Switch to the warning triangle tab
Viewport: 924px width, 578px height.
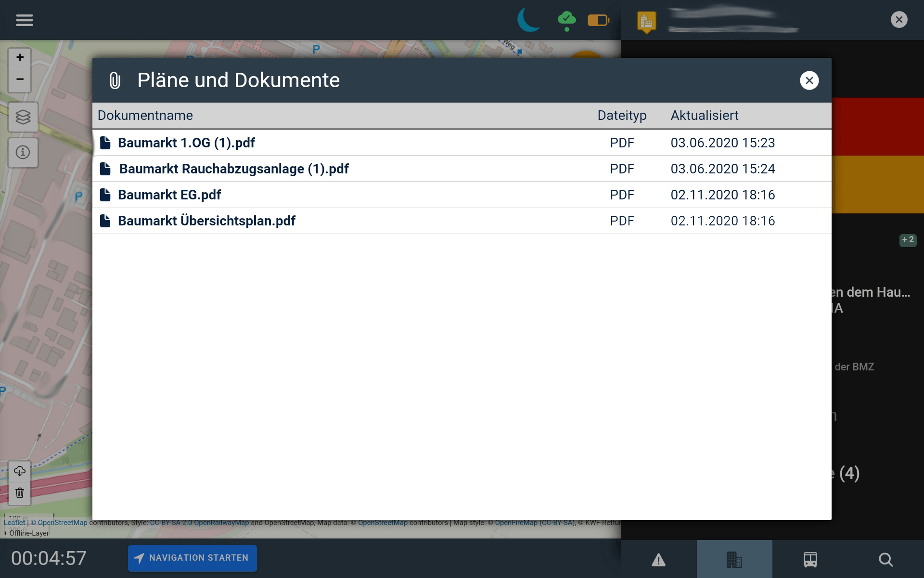click(658, 560)
